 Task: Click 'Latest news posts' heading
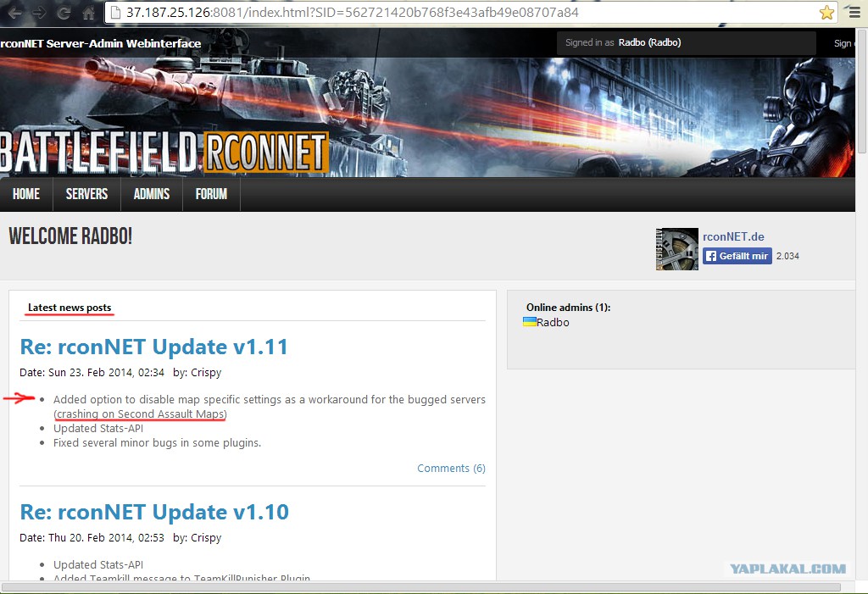coord(70,308)
